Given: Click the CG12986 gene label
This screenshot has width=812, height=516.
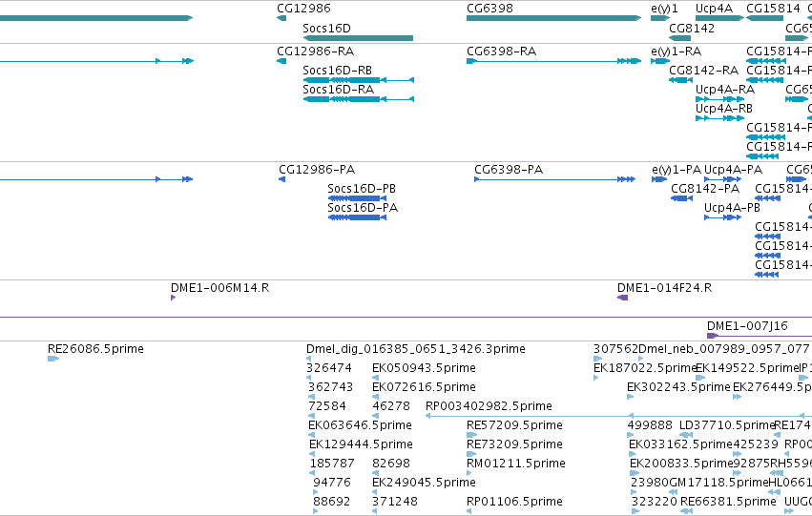Looking at the screenshot, I should tap(303, 9).
